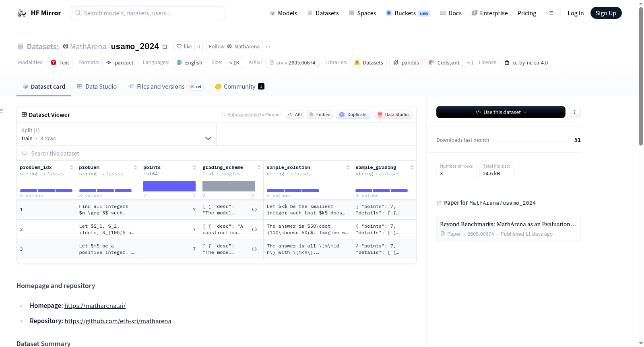Click the HF Mirror logo icon
The width and height of the screenshot is (644, 347).
click(22, 13)
